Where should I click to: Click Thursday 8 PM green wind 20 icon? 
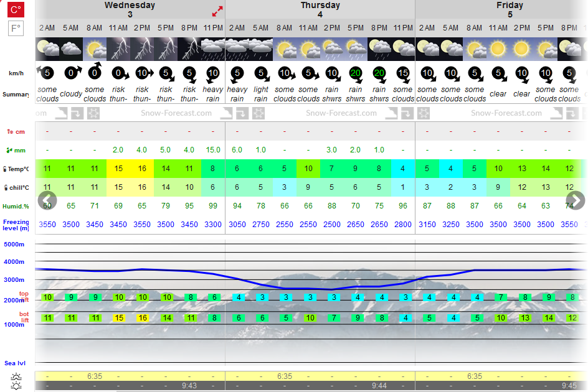click(379, 74)
